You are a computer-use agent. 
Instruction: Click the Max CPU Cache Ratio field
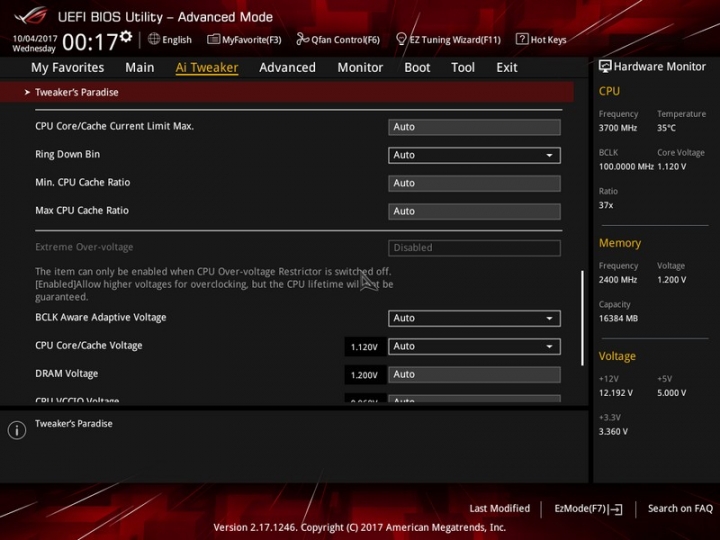point(474,211)
